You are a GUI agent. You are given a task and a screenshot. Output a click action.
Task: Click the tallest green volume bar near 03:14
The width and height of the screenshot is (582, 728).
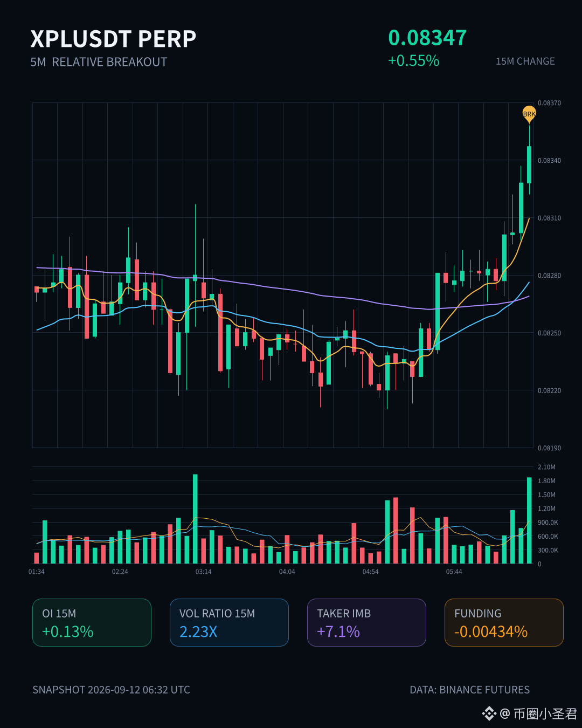(x=195, y=519)
